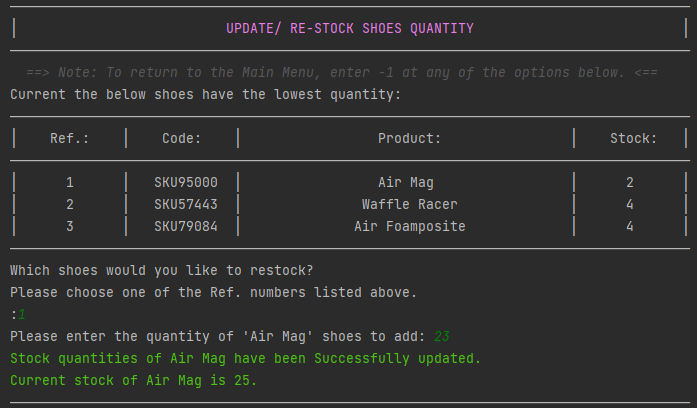The height and width of the screenshot is (408, 697).
Task: Click the SKU95000 code cell
Action: coord(186,182)
